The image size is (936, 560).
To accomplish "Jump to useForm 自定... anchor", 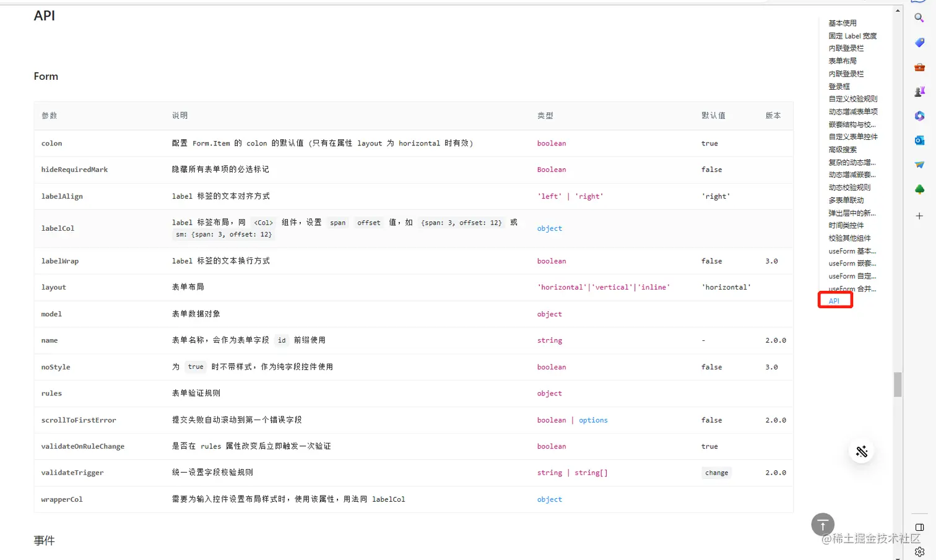I will click(852, 277).
